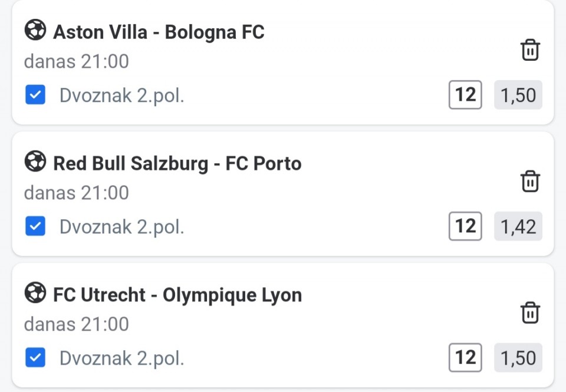Click Dvoznak 2.pol. label under Salzburg match
Image resolution: width=566 pixels, height=392 pixels.
[122, 227]
